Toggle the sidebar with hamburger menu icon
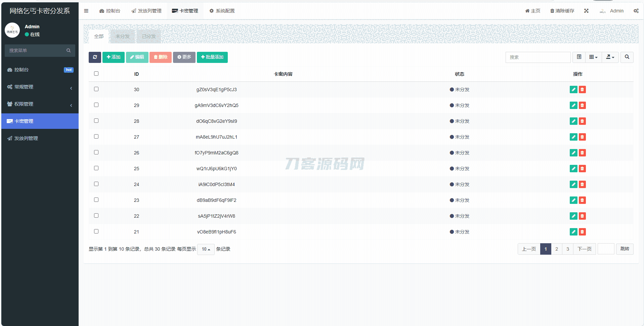Viewport: 644px width, 326px height. pyautogui.click(x=86, y=11)
